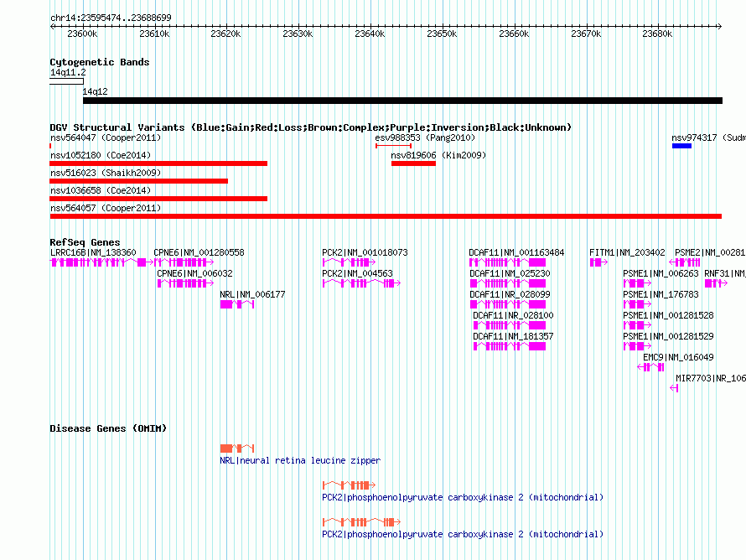The height and width of the screenshot is (560, 746).
Task: Click the right arrow of the ruler
Action: click(x=719, y=26)
